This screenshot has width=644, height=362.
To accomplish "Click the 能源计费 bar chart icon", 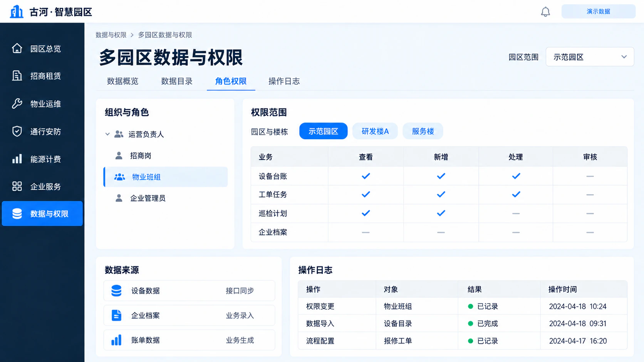I will [x=17, y=159].
